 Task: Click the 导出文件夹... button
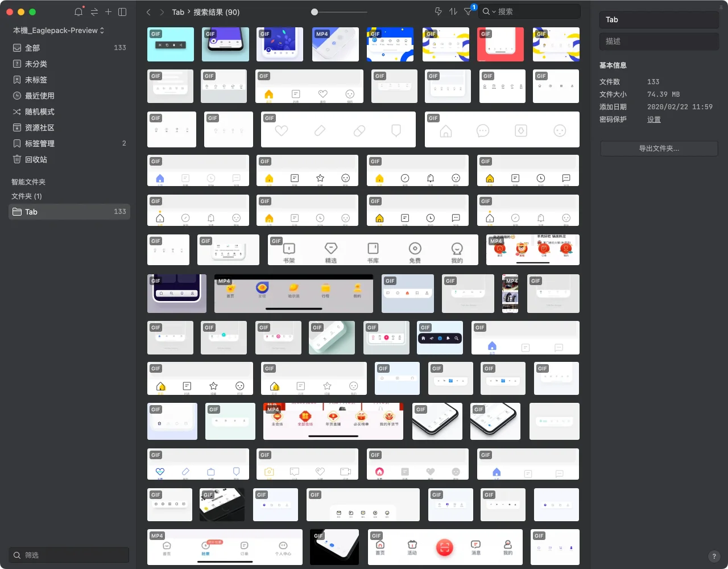(659, 149)
